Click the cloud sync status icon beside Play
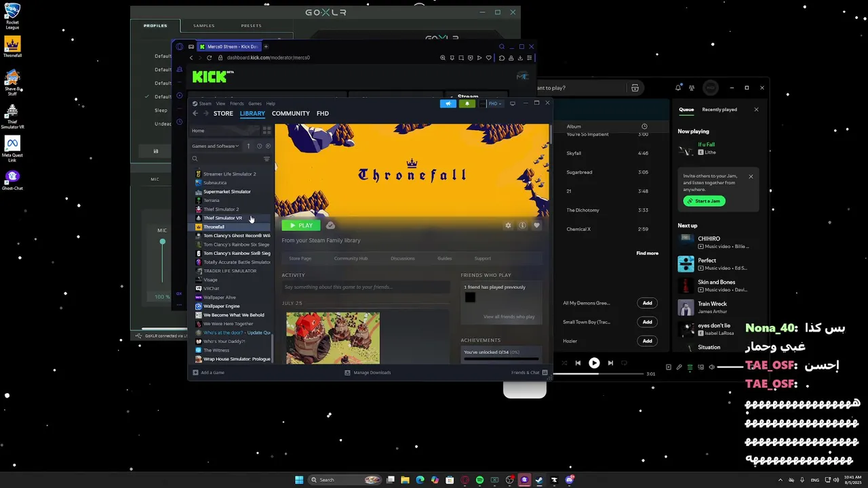Viewport: 868px width, 488px height. pyautogui.click(x=330, y=225)
